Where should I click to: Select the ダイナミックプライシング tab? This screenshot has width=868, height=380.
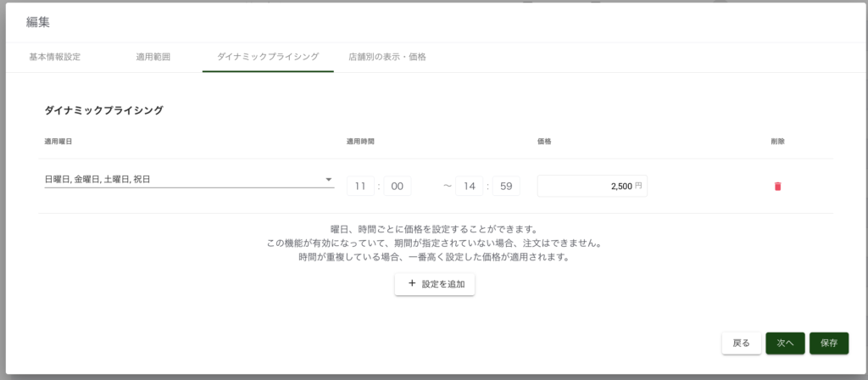[268, 57]
